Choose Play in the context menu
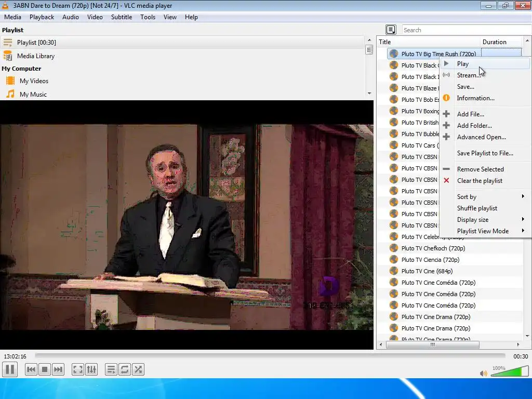The image size is (532, 399). [x=485, y=64]
